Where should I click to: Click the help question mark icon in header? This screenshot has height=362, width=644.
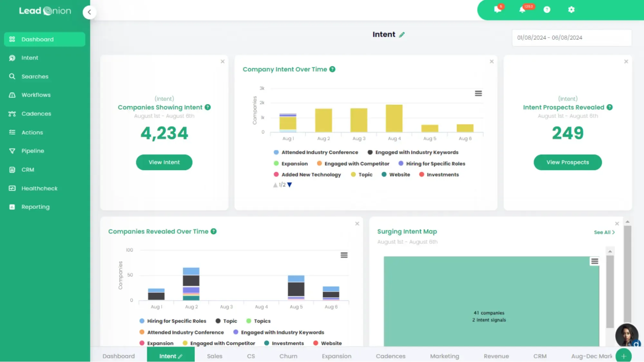547,10
